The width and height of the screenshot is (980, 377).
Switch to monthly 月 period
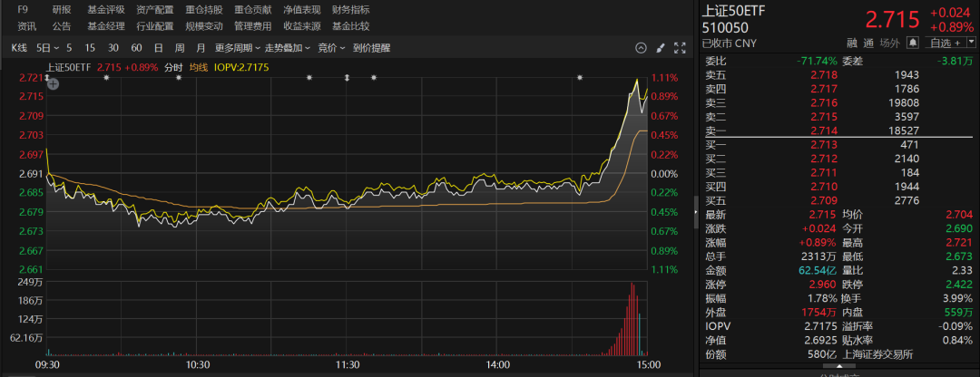pyautogui.click(x=201, y=48)
